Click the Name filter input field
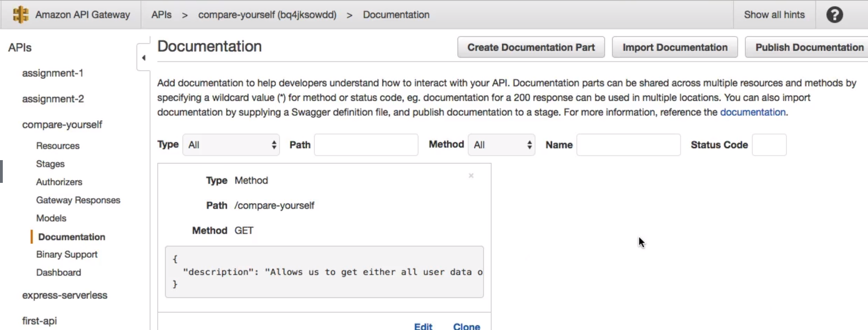The image size is (868, 330). tap(628, 145)
